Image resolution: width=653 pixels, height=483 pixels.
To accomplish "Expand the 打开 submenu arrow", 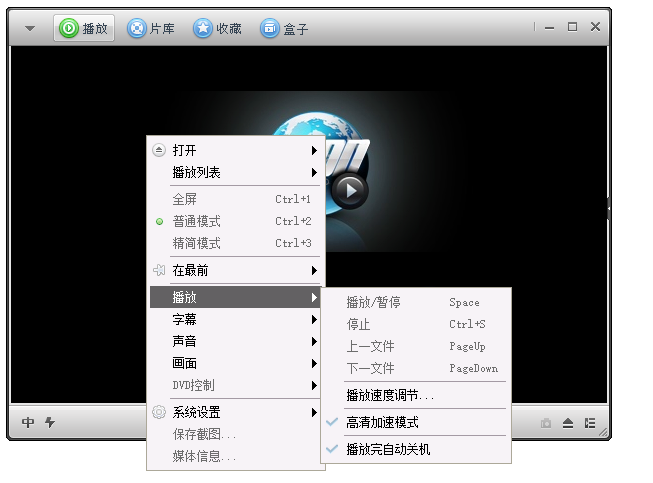I will [x=314, y=150].
